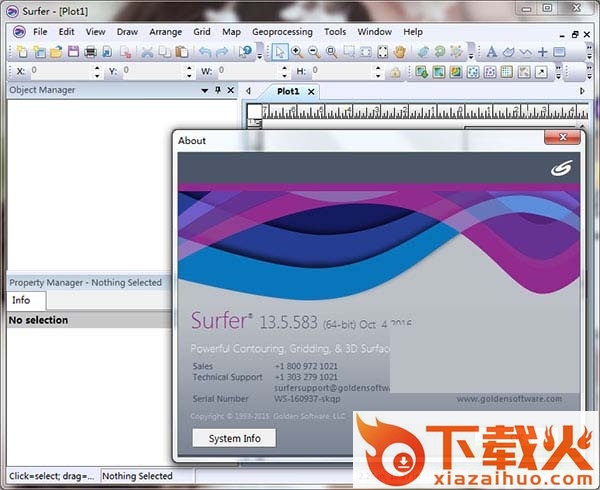Click the X position input field
Screen dimensions: 600x490
point(60,72)
